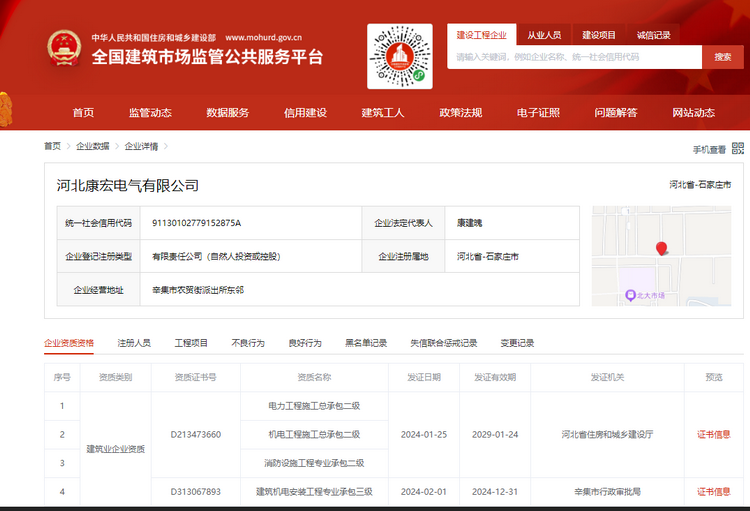The image size is (750, 511).
Task: Select the 建设工程企业 search tab
Action: [482, 35]
